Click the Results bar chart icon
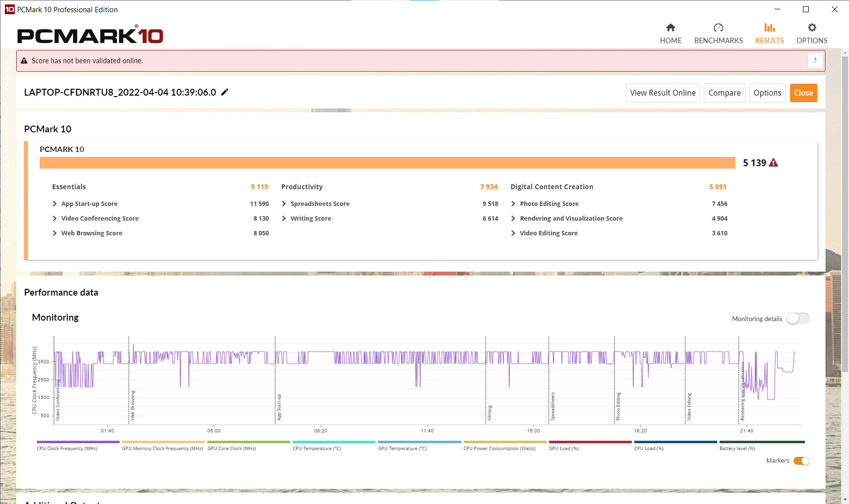The image size is (849, 504). 769,28
